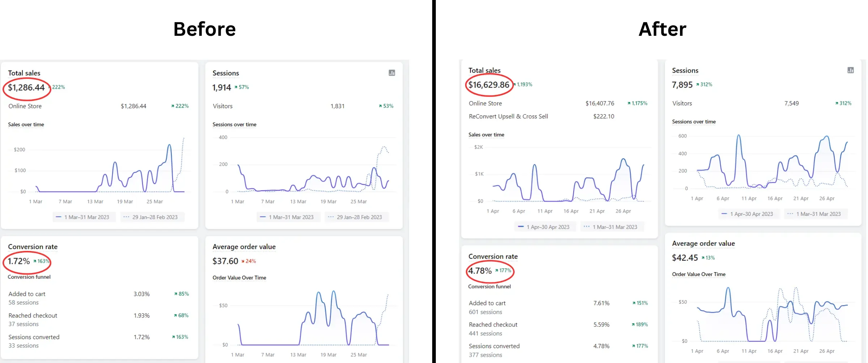
Task: Toggle the 1 Mar–31 Mar 2023 legend under the After sessions chart
Action: (817, 214)
